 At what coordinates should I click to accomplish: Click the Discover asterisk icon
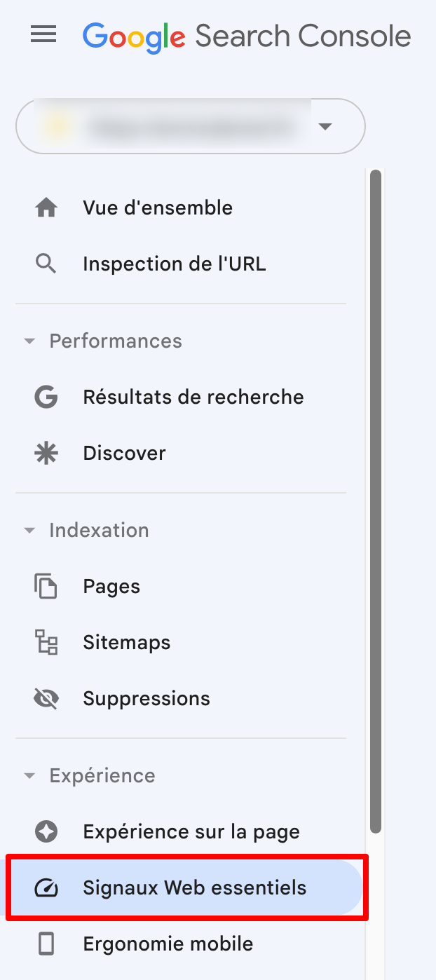45,453
